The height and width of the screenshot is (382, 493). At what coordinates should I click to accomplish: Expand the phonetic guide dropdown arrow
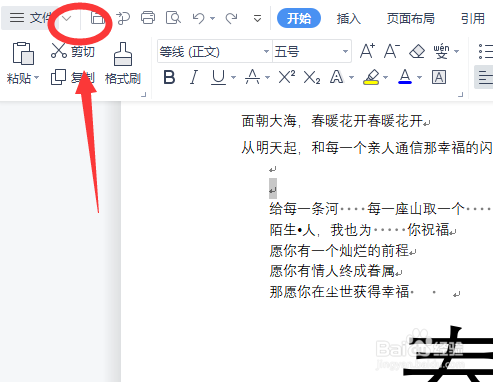(x=456, y=52)
